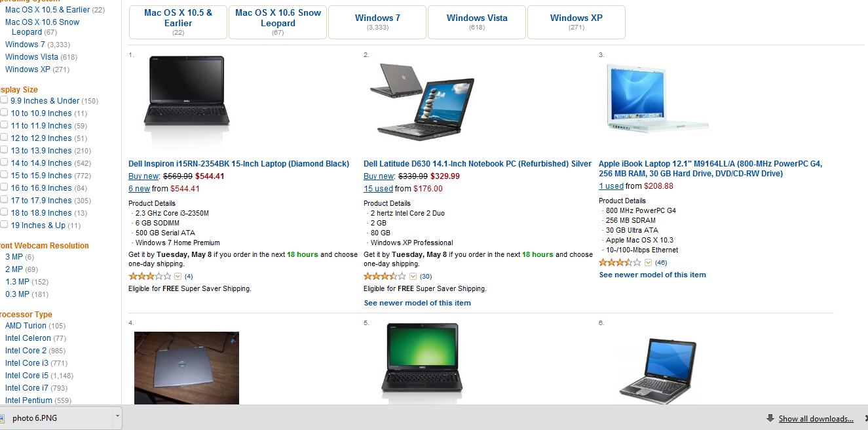Select the Windows 7 filter tab
This screenshot has width=868, height=430.
[377, 22]
